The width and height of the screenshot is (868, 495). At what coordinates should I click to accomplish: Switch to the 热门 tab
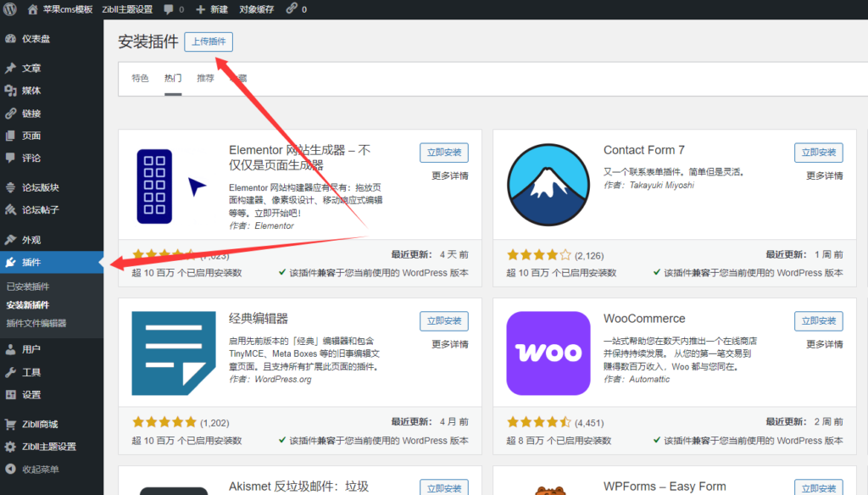(173, 78)
